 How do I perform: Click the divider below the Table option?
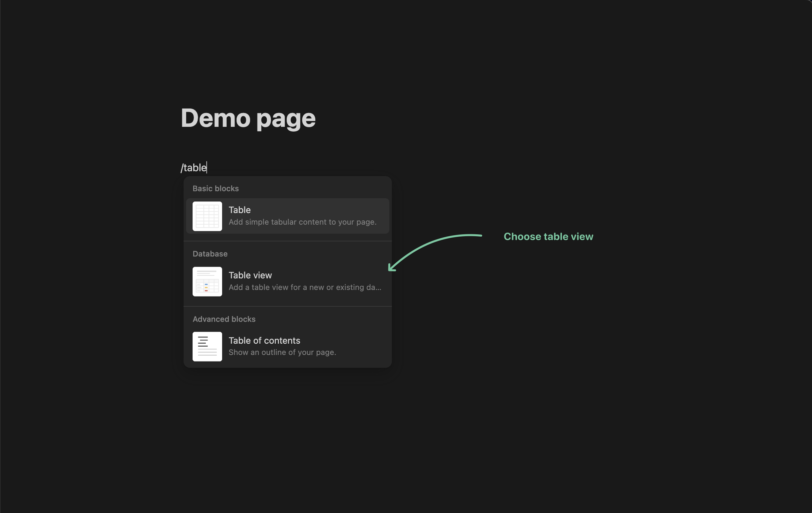(x=287, y=241)
